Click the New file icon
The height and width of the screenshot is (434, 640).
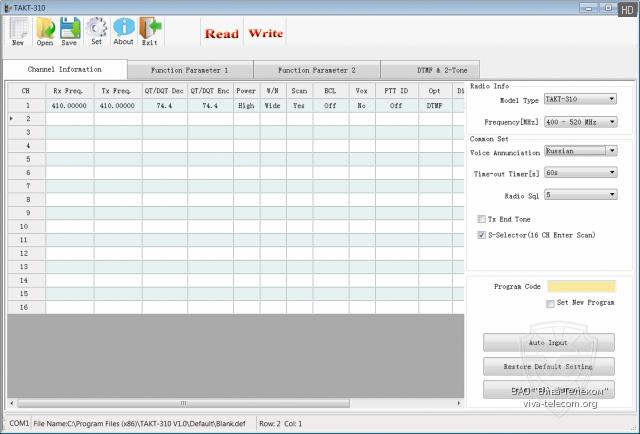(18, 31)
